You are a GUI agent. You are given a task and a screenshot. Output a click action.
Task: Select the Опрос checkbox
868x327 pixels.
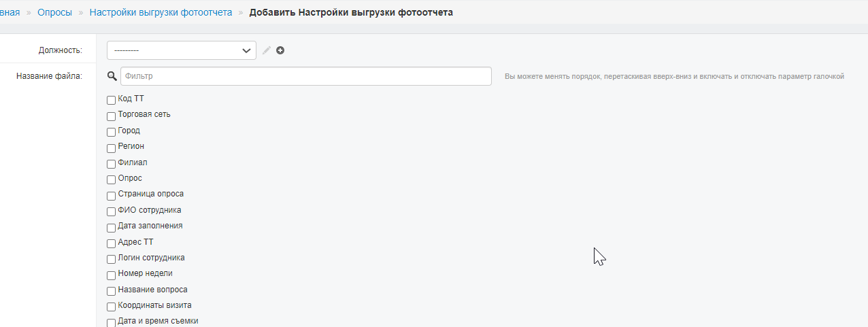point(112,179)
